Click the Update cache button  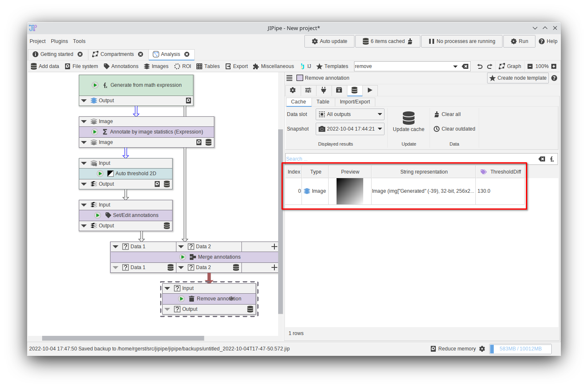(x=408, y=121)
